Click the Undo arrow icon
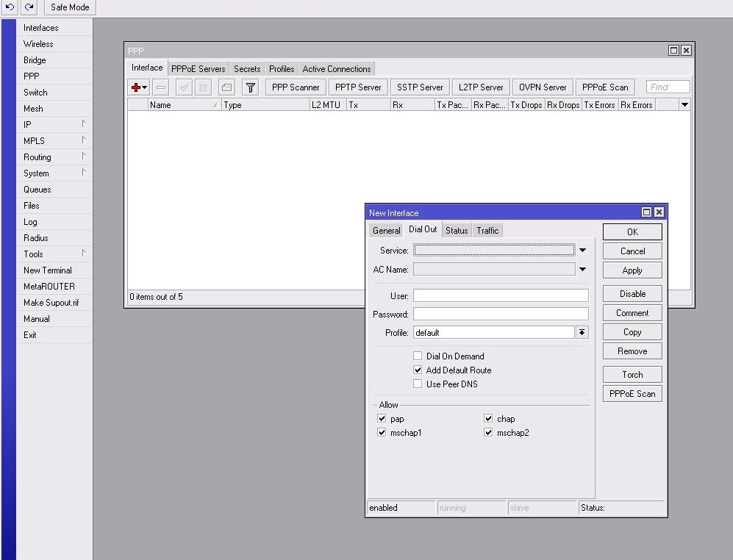 click(x=10, y=7)
